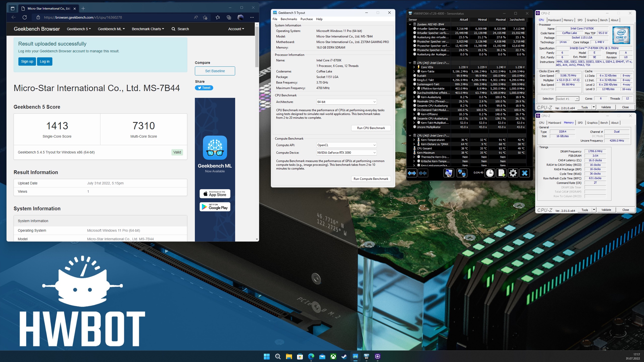
Task: Click HWiNFO log file sheet icon
Action: coord(501,173)
